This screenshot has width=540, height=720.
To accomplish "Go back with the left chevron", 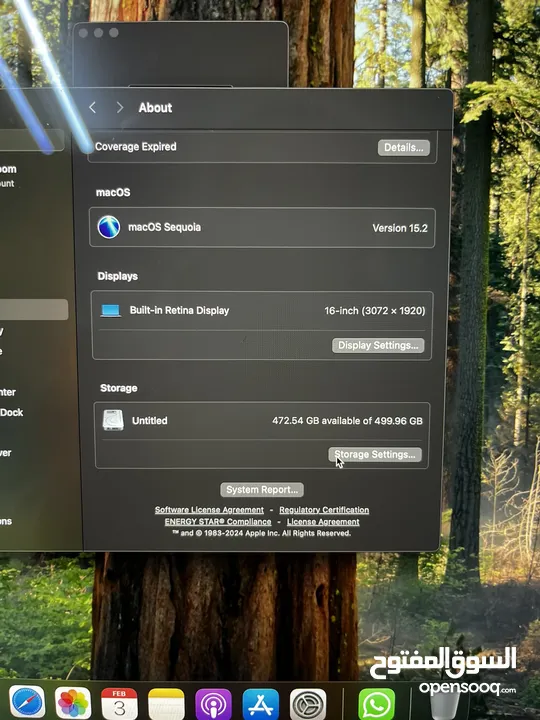I will coord(92,107).
